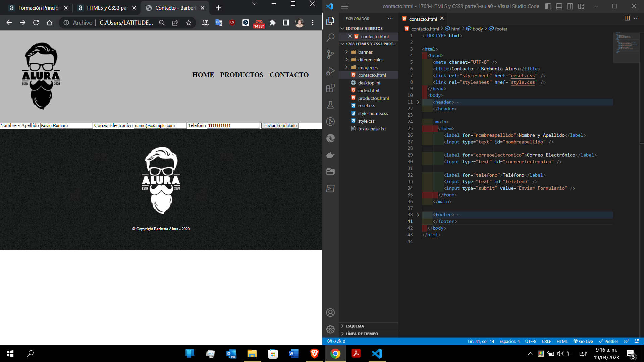
Task: Click CONTACTO navigation menu item
Action: (x=289, y=75)
